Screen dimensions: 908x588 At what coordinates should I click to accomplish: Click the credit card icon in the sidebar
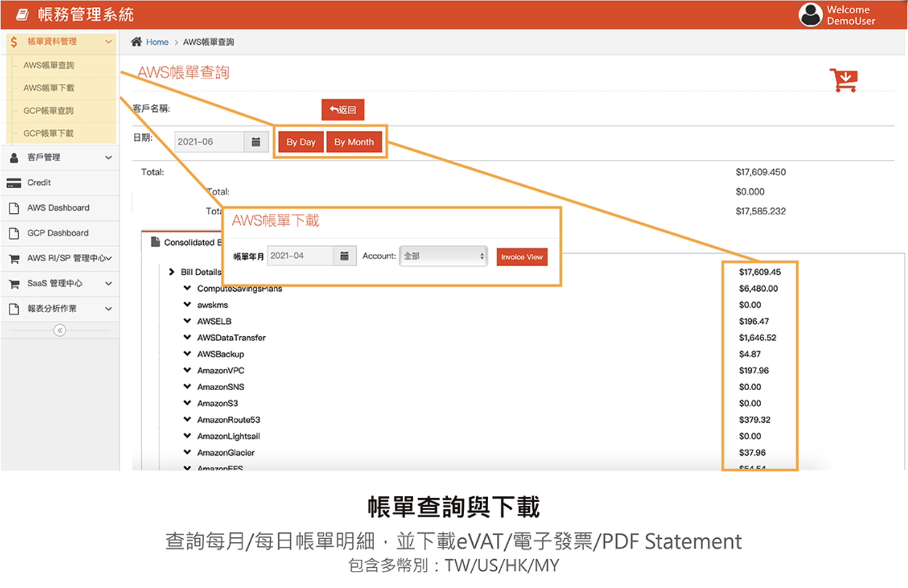pyautogui.click(x=14, y=183)
